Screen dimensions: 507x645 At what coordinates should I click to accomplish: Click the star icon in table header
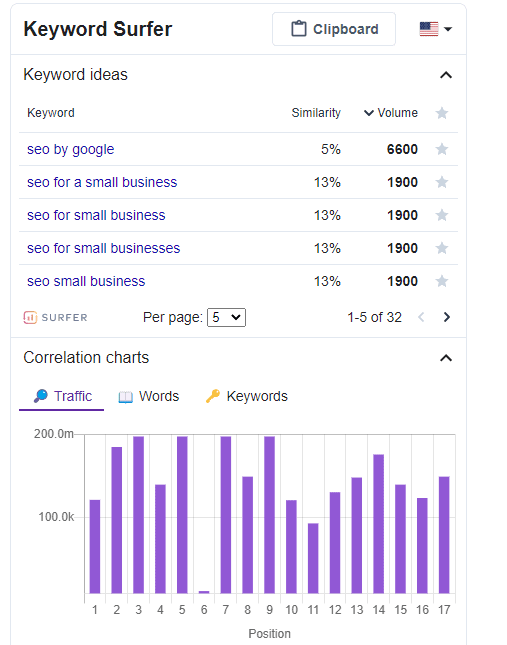442,113
